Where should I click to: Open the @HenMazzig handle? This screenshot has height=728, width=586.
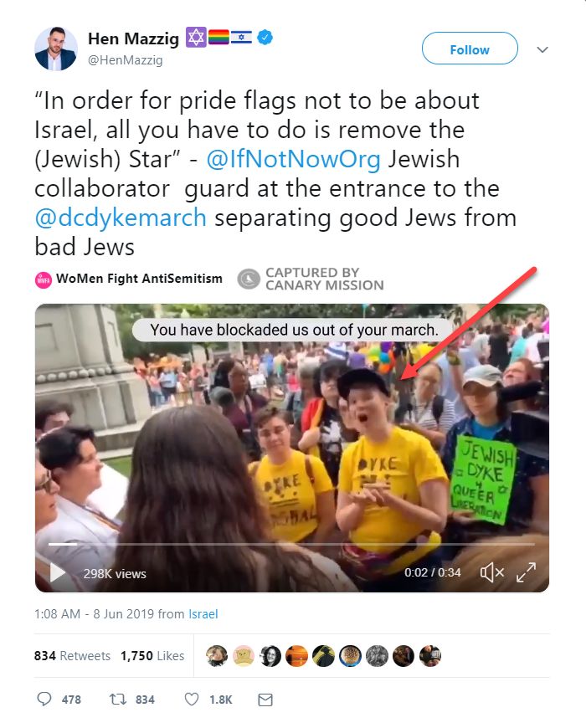pyautogui.click(x=126, y=60)
